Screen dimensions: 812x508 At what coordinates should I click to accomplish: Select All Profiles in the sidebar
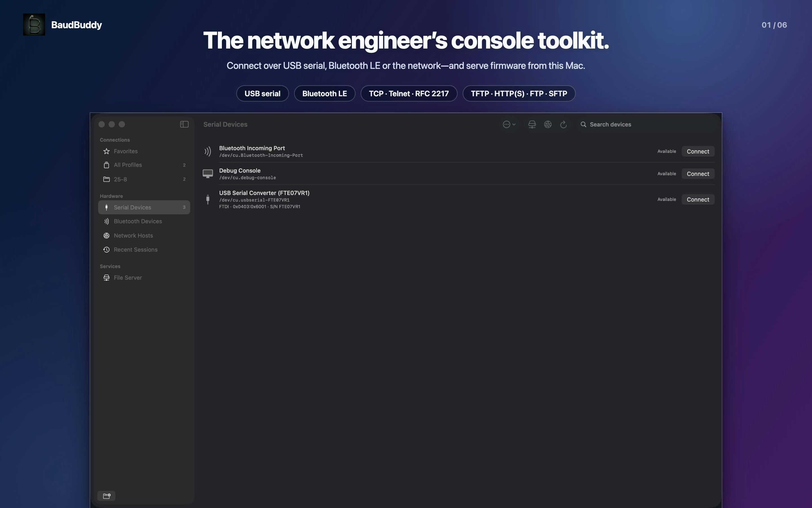(144, 165)
